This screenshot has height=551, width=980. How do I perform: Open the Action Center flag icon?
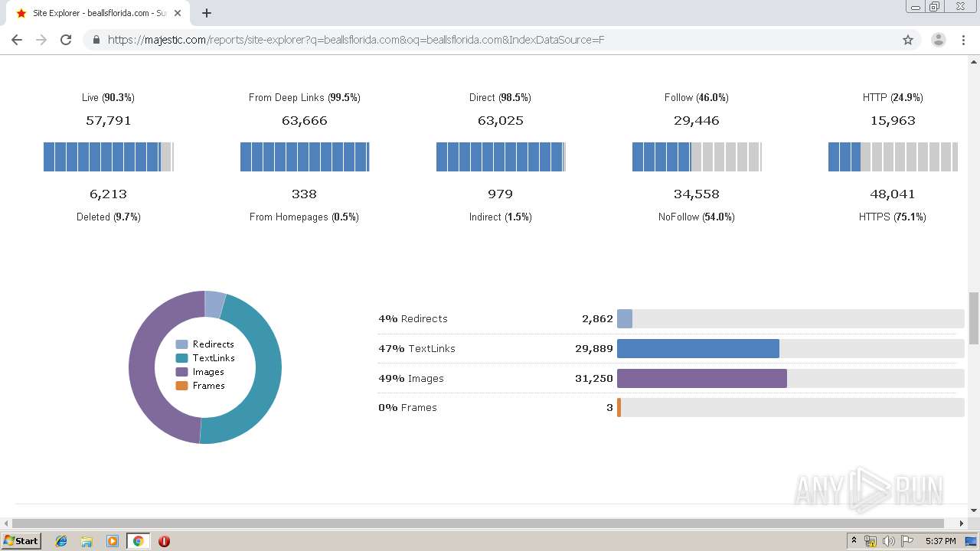pos(907,541)
